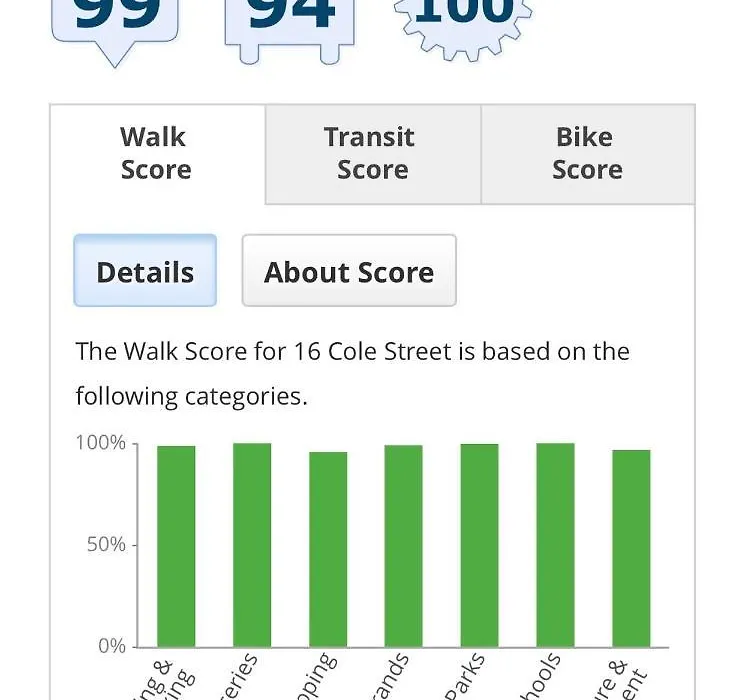Screen dimensions: 742x700
Task: Click the Schools bar in chart
Action: coord(556,545)
